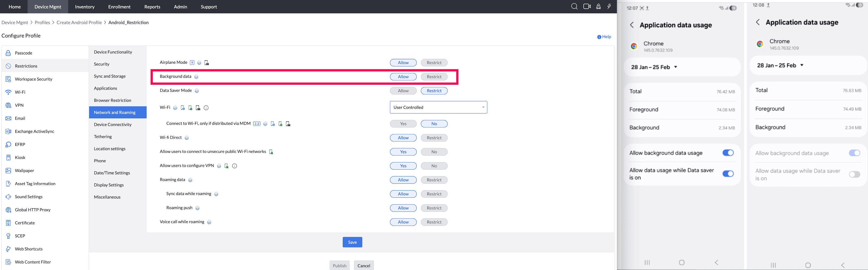Open date range dropdown on right phone

[780, 65]
